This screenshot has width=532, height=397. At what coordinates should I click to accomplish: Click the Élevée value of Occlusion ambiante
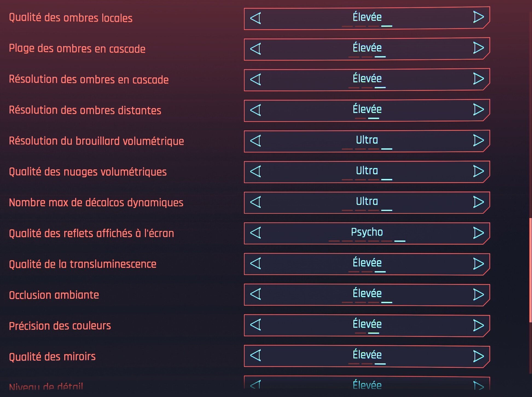pos(367,293)
